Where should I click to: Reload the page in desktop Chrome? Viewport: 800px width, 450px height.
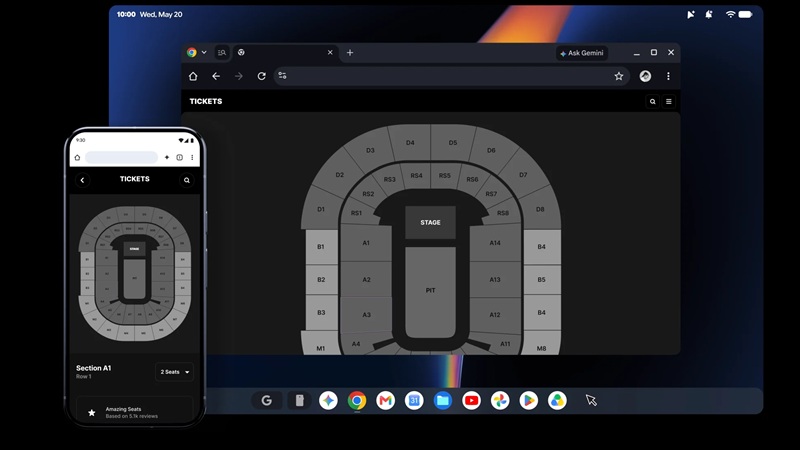click(261, 76)
